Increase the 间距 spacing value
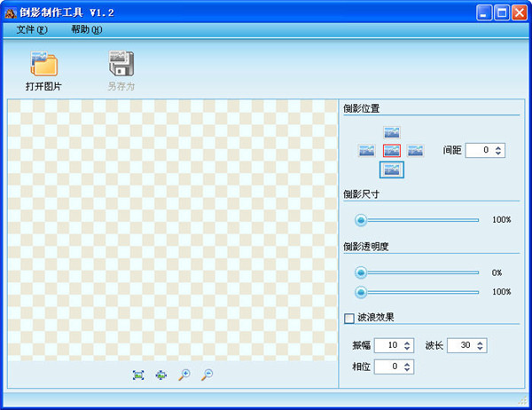532x410 pixels. pos(498,147)
